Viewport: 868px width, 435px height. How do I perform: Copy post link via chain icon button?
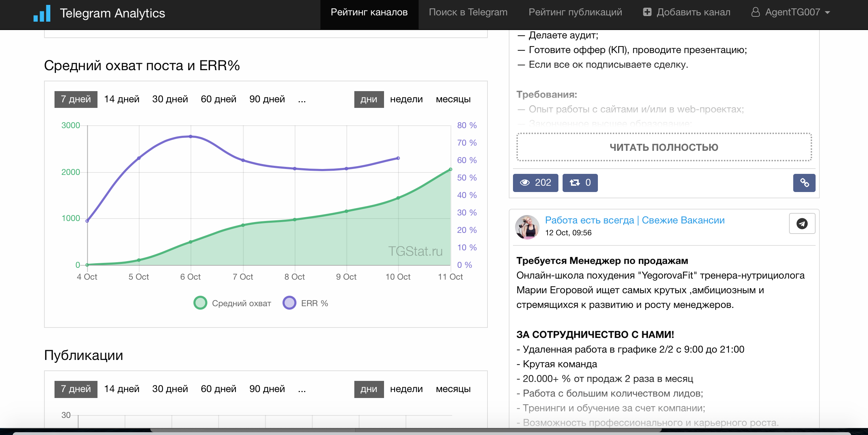804,183
